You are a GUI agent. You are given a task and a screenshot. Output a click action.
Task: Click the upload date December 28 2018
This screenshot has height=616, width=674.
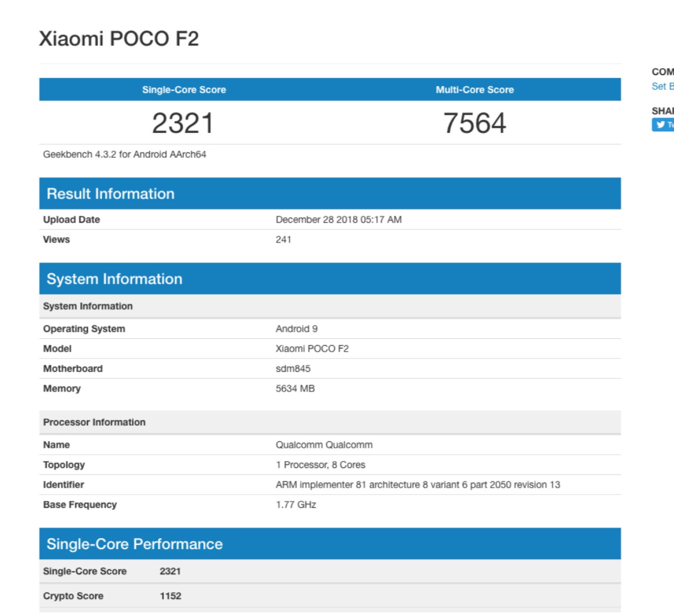(x=338, y=219)
